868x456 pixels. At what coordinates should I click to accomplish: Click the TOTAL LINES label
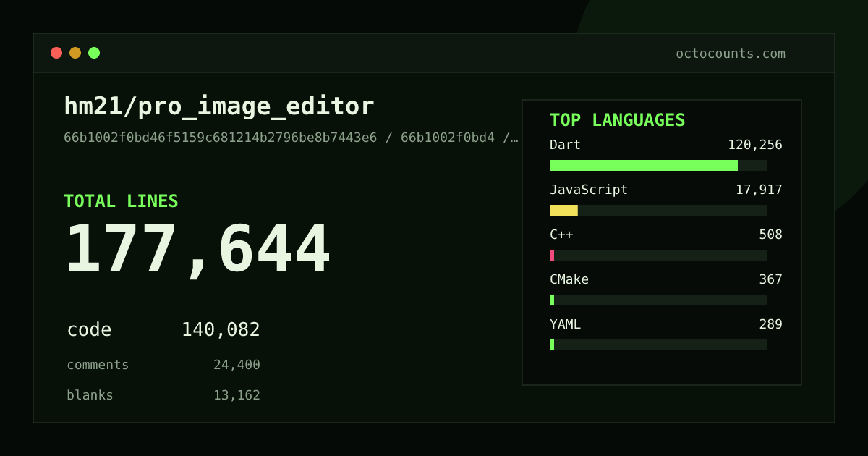pyautogui.click(x=121, y=201)
